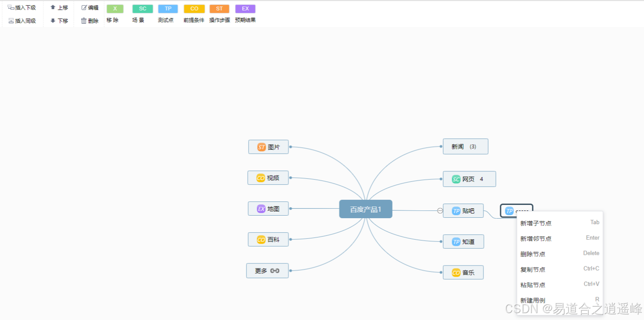Click the 移除 label under X tag
This screenshot has width=644, height=320.
click(112, 20)
